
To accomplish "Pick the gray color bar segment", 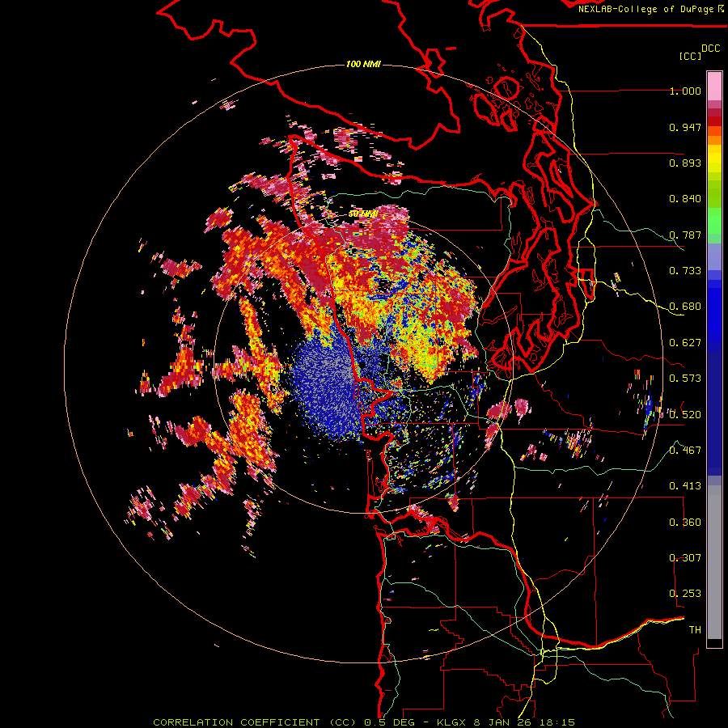I will [x=714, y=562].
